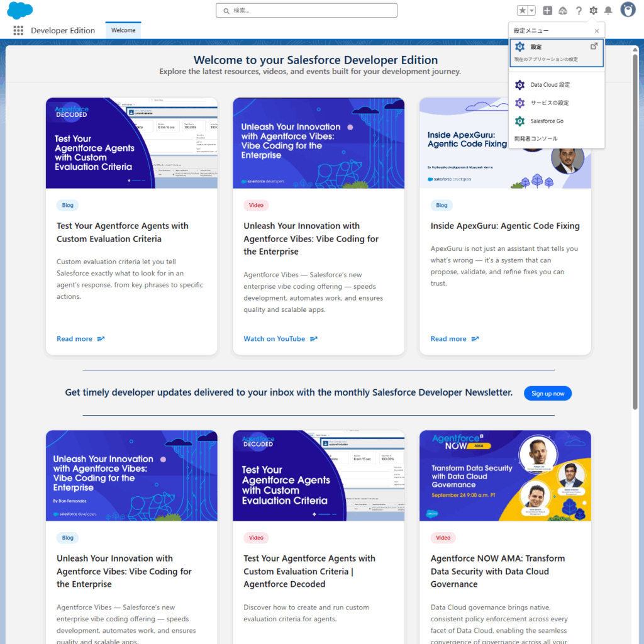Click the favorites star icon
The height and width of the screenshot is (644, 644).
point(522,11)
